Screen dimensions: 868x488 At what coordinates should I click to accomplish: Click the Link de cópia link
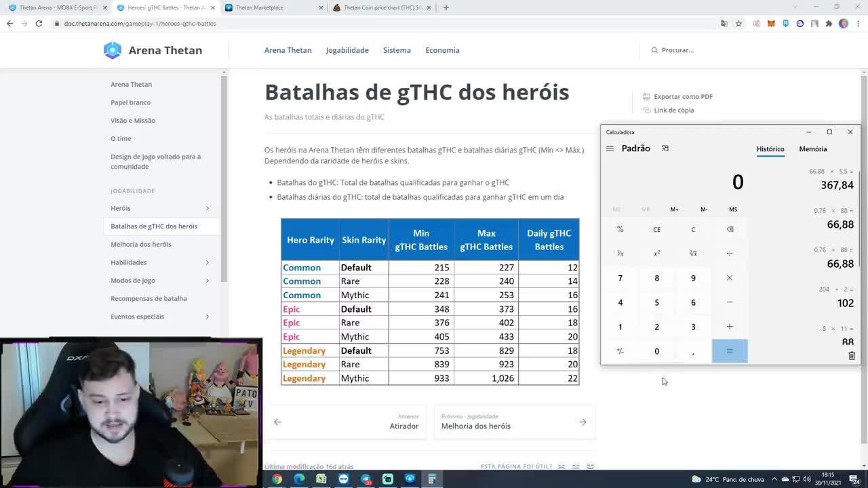[673, 110]
